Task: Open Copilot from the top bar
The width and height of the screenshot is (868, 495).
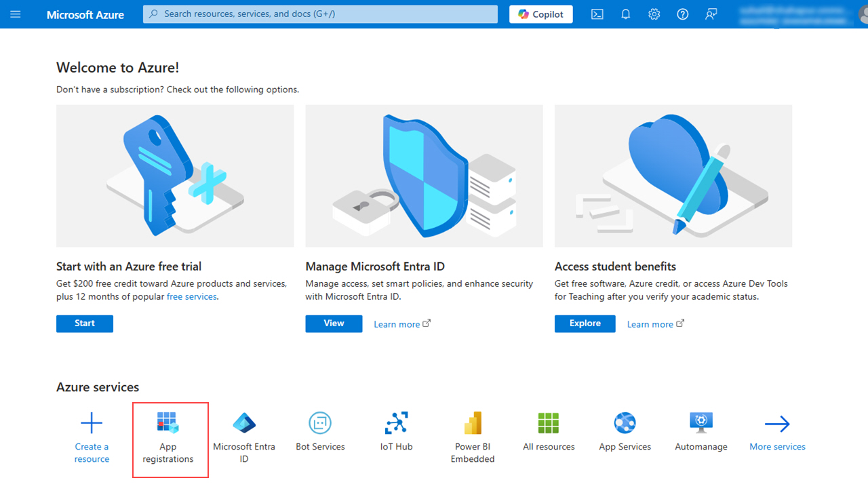Action: point(541,14)
